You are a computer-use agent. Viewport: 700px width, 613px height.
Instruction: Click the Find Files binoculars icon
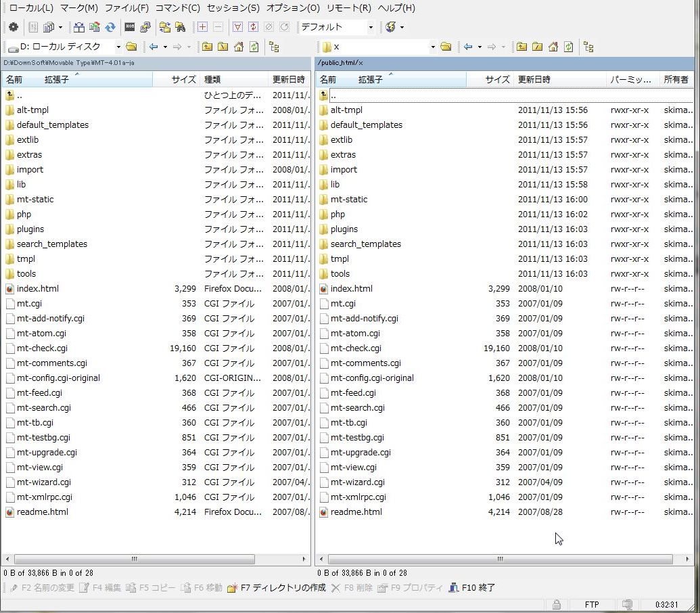[x=181, y=27]
